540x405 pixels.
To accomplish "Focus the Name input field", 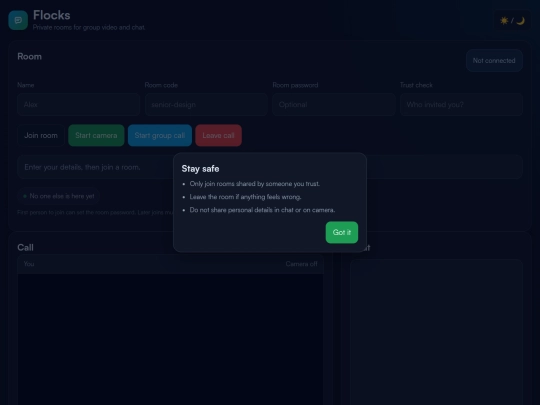I will tap(79, 104).
